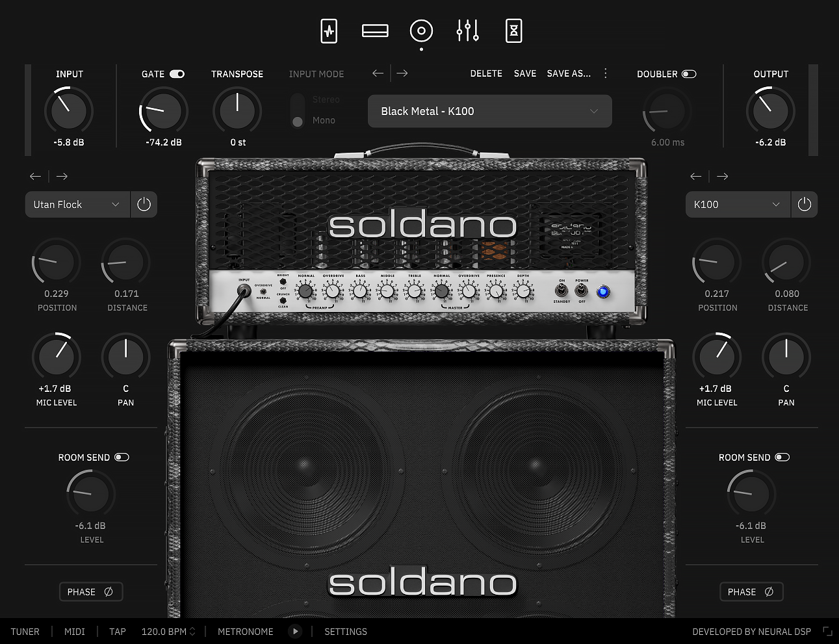Load next preset with top right arrow
Viewport: 839px width, 644px height.
[x=402, y=73]
